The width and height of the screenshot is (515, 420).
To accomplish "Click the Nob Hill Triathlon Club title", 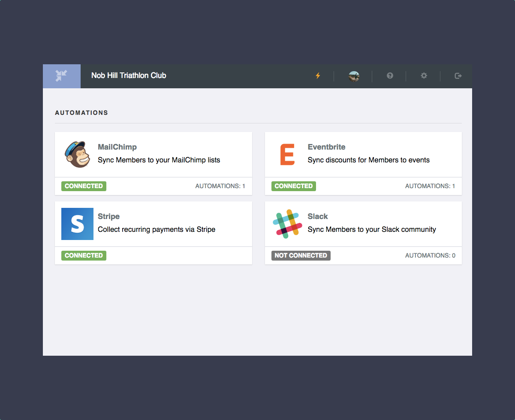I will coord(129,76).
